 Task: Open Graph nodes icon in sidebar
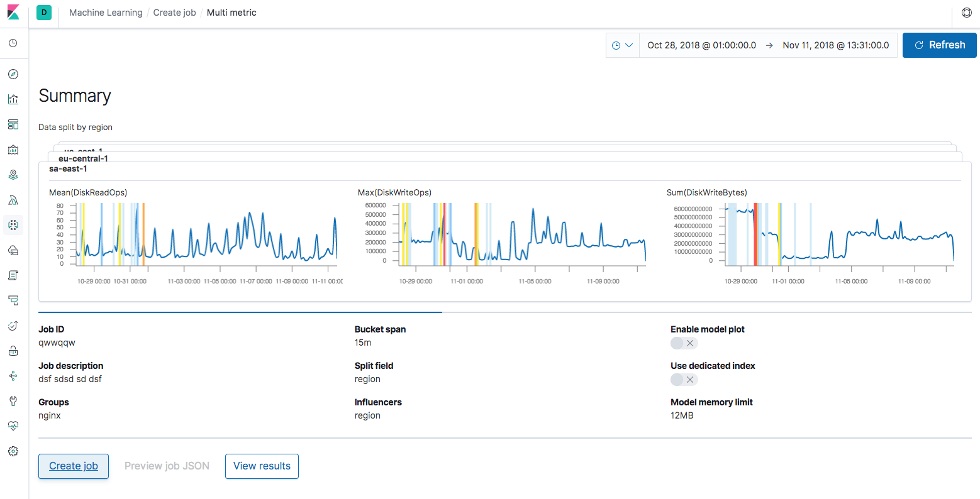click(13, 376)
